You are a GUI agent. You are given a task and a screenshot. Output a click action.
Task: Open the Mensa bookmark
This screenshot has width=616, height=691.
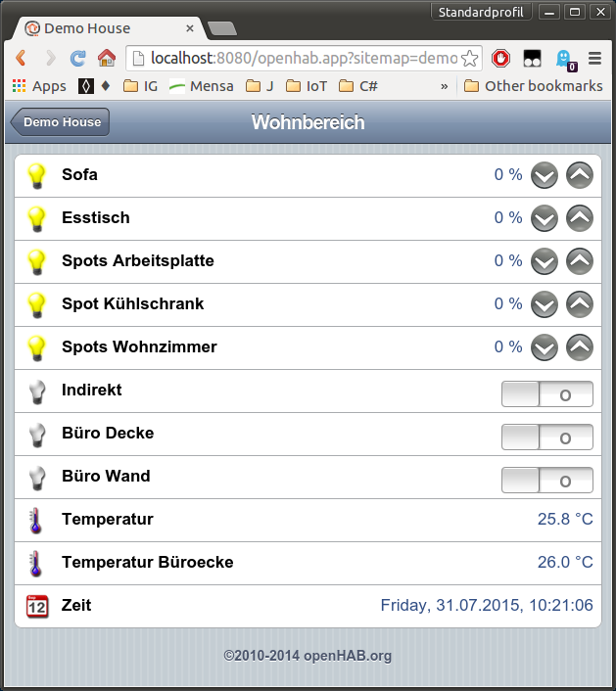coord(201,86)
